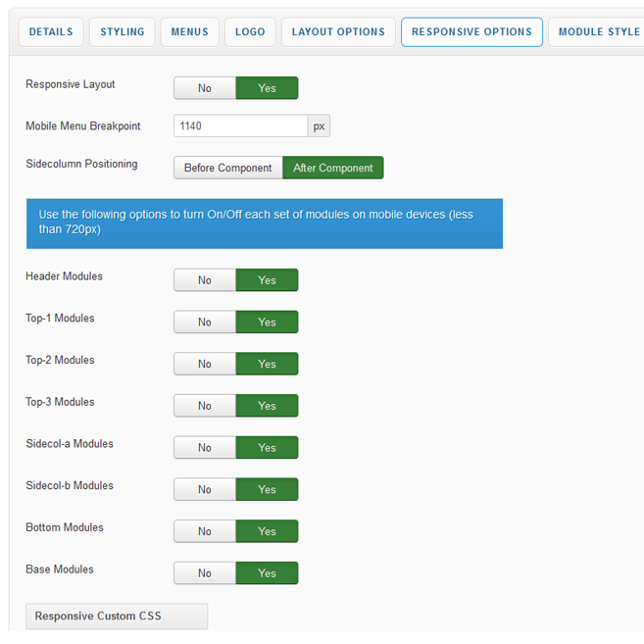Select After Component sidecolumn positioning
Screen dimensions: 644x644
[333, 168]
